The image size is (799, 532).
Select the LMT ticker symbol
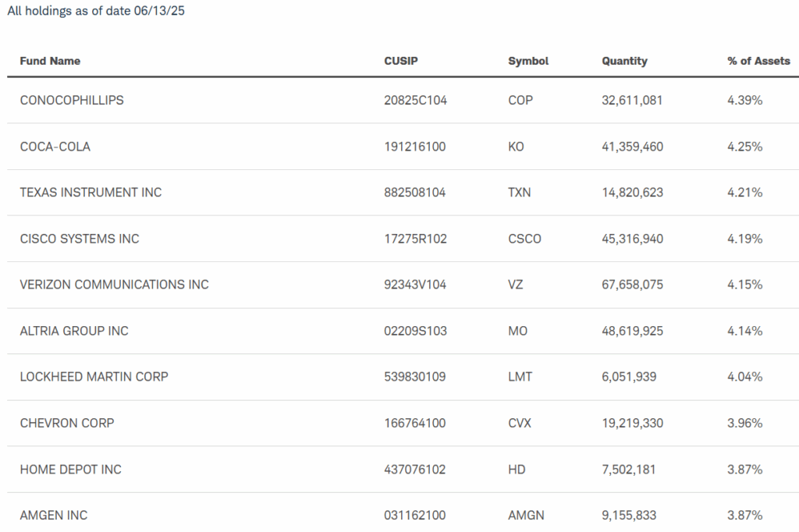[x=520, y=377]
